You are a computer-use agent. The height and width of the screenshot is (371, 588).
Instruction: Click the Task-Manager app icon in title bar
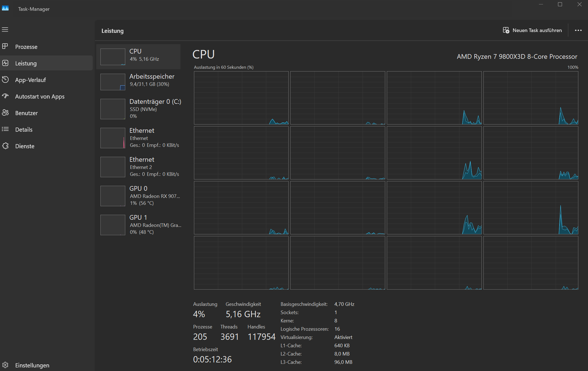point(5,8)
